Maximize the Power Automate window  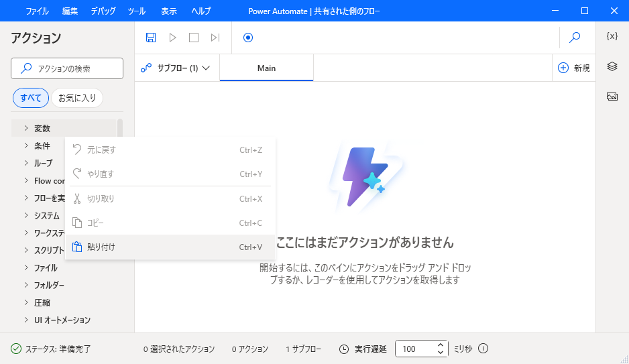tap(585, 11)
